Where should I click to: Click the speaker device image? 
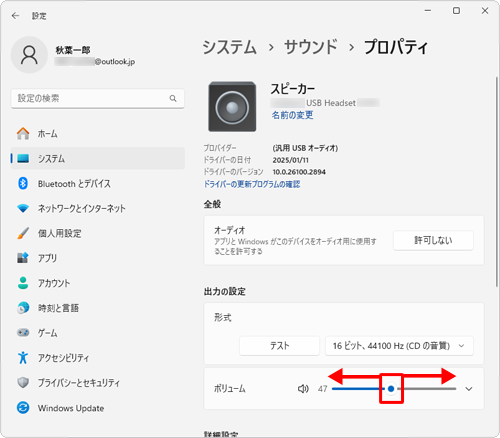[x=232, y=107]
